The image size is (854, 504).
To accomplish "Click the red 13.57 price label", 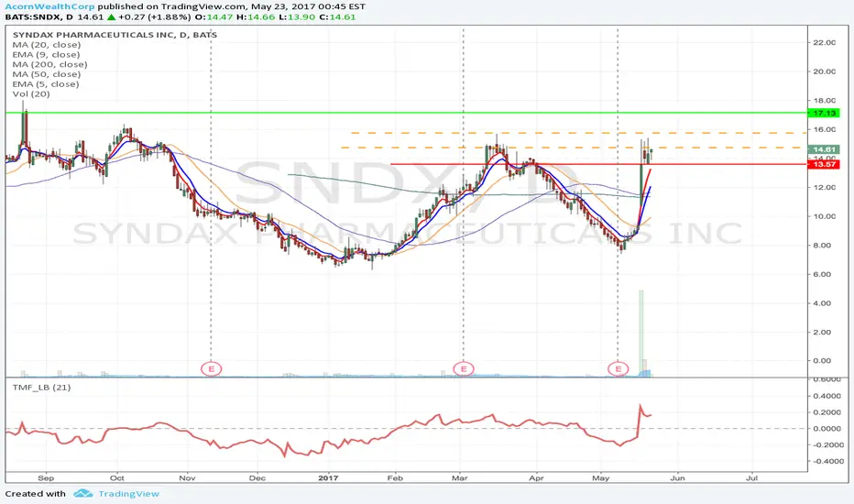I will click(824, 164).
